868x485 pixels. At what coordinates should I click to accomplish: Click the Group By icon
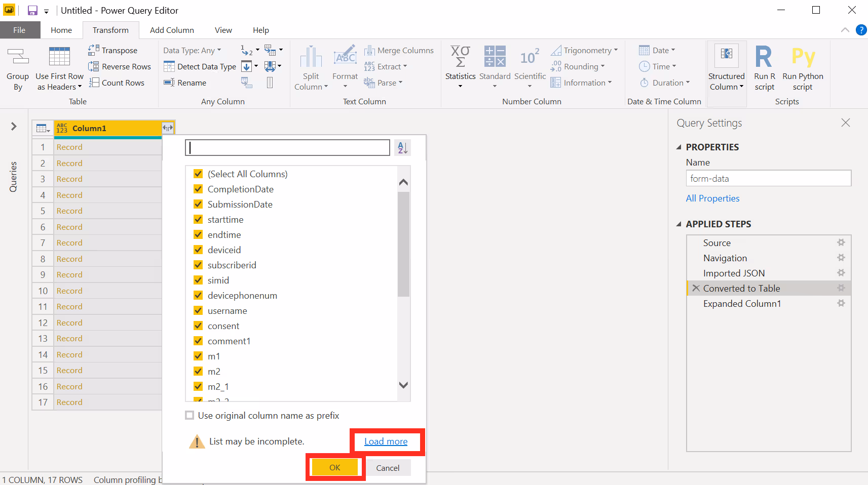point(18,57)
